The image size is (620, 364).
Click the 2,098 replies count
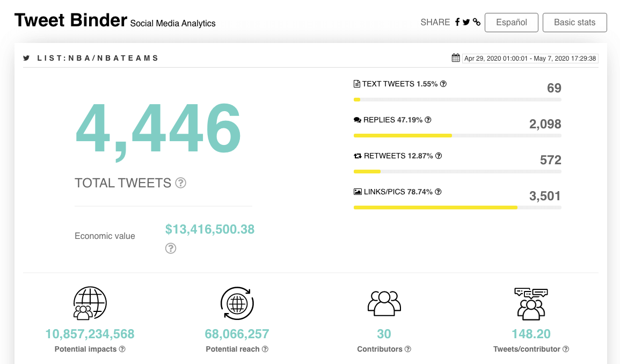coord(545,124)
